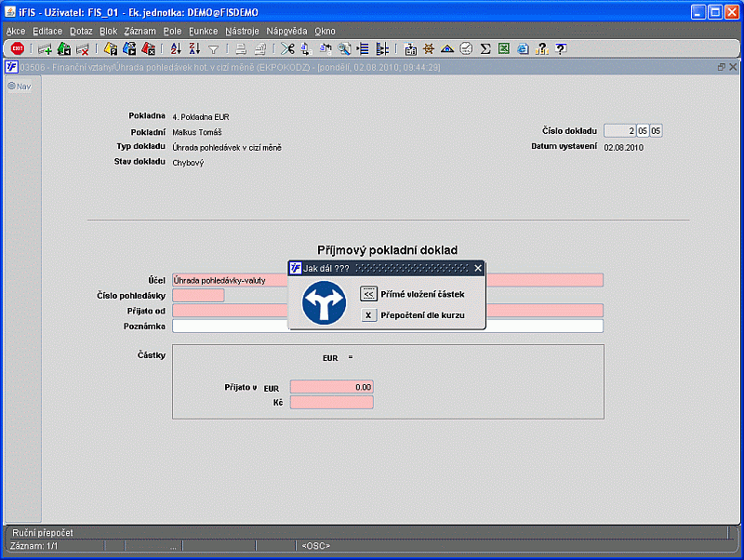Open the Záznam menu
Viewport: 744px width, 560px height.
coord(139,31)
